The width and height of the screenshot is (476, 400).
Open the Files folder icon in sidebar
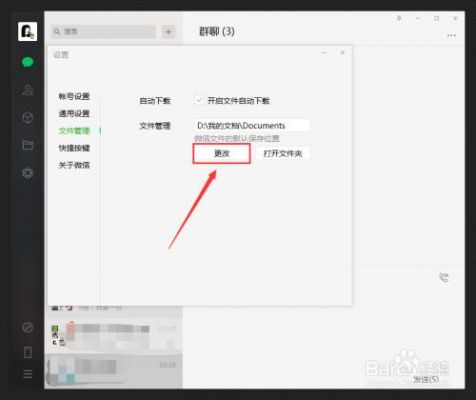[28, 145]
